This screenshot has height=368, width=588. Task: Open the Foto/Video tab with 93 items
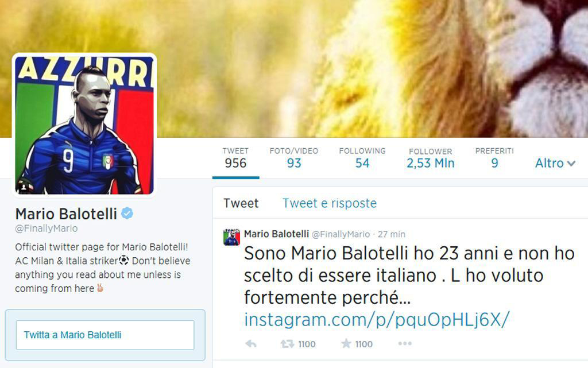[x=293, y=158]
